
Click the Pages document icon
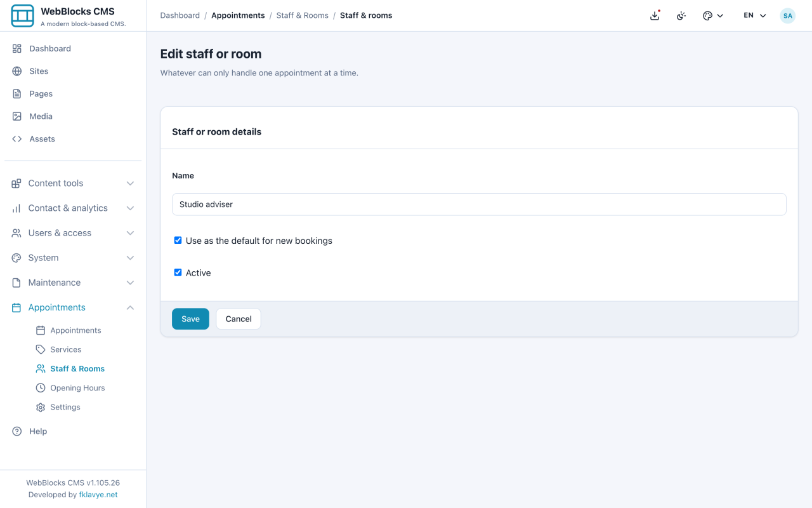[x=17, y=94]
